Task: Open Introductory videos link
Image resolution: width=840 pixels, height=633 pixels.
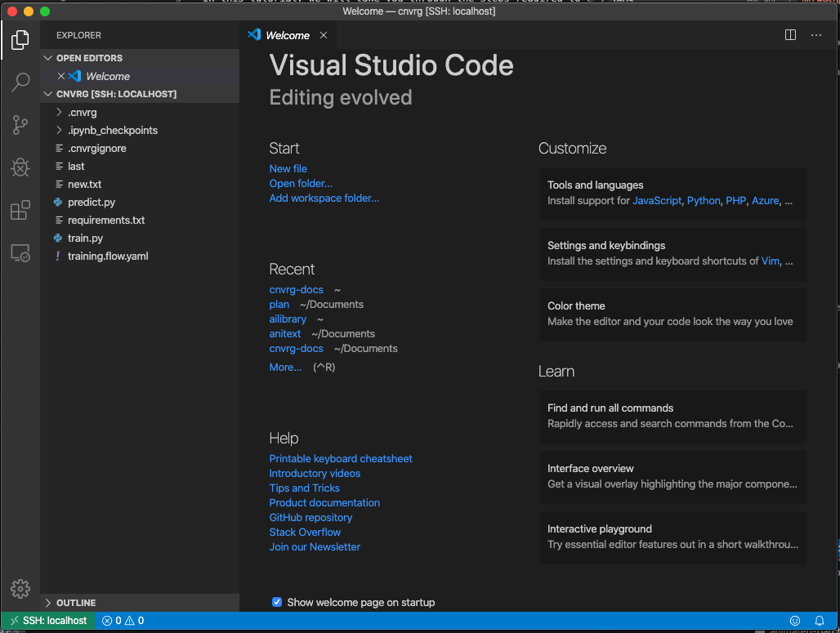Action: 315,474
